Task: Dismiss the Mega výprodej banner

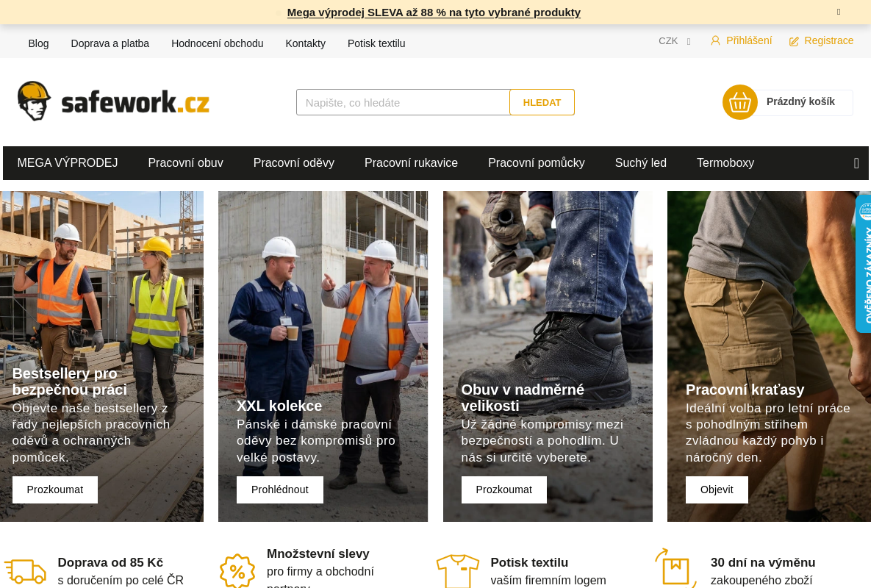Action: pyautogui.click(x=838, y=12)
